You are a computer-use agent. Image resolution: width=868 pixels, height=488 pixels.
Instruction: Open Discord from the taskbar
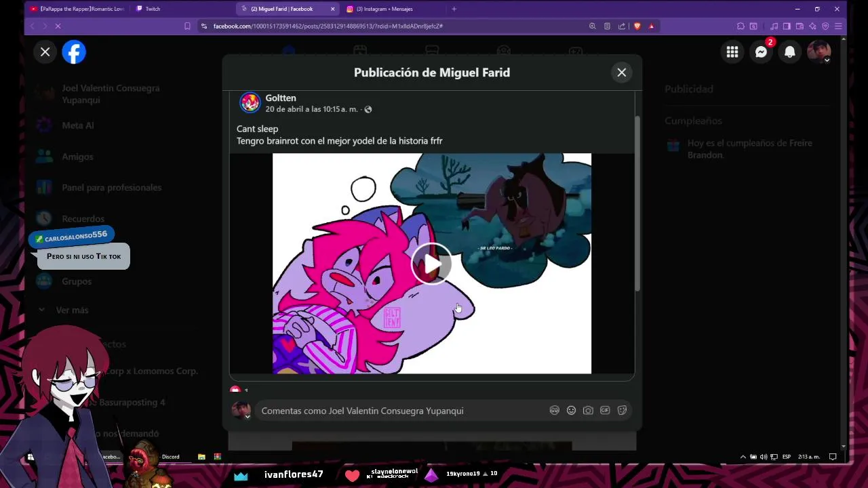pos(170,457)
